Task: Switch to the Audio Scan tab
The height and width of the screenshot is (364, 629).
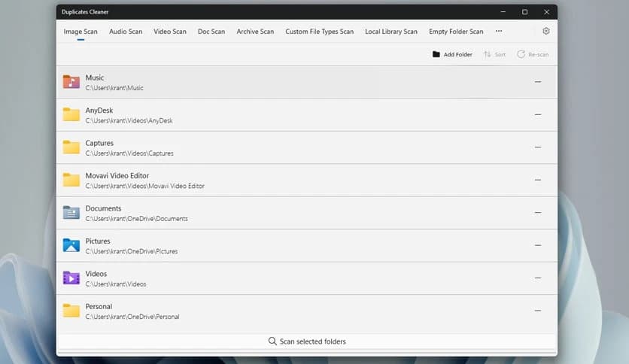Action: [x=126, y=32]
